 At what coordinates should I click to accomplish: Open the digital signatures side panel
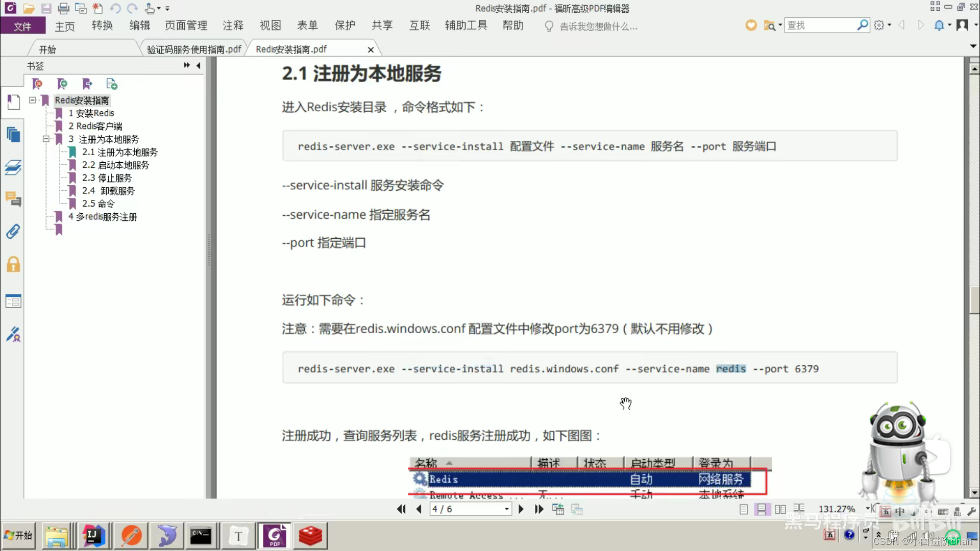(14, 335)
